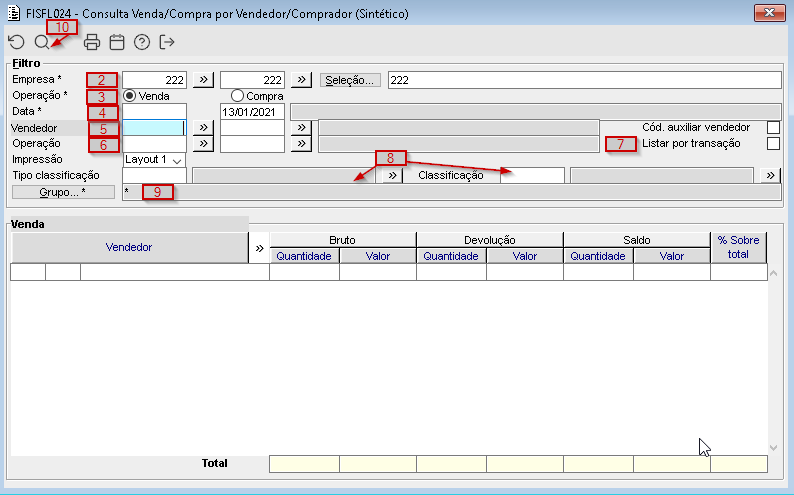Click the Empresa selection text field
The height and width of the screenshot is (495, 794).
(585, 80)
